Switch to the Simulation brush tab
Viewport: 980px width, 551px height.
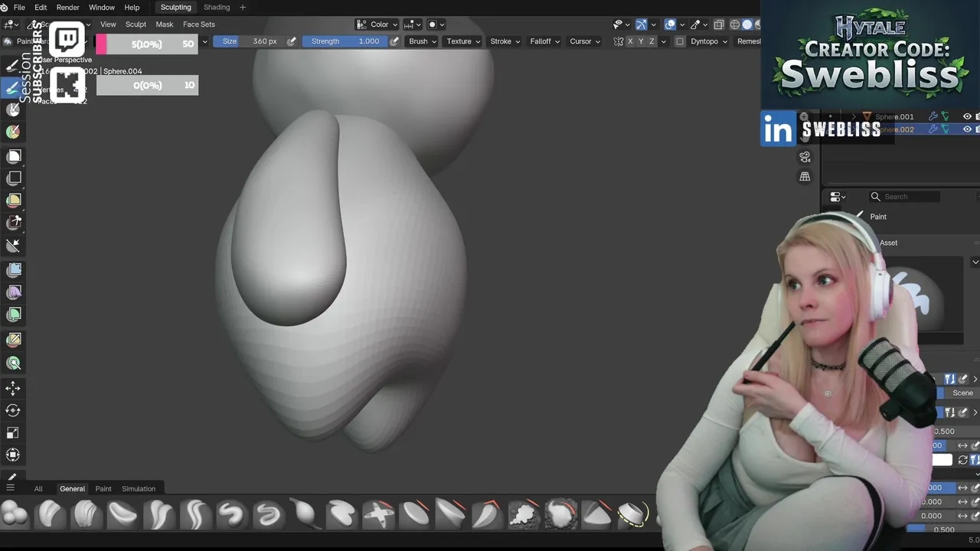pyautogui.click(x=139, y=489)
